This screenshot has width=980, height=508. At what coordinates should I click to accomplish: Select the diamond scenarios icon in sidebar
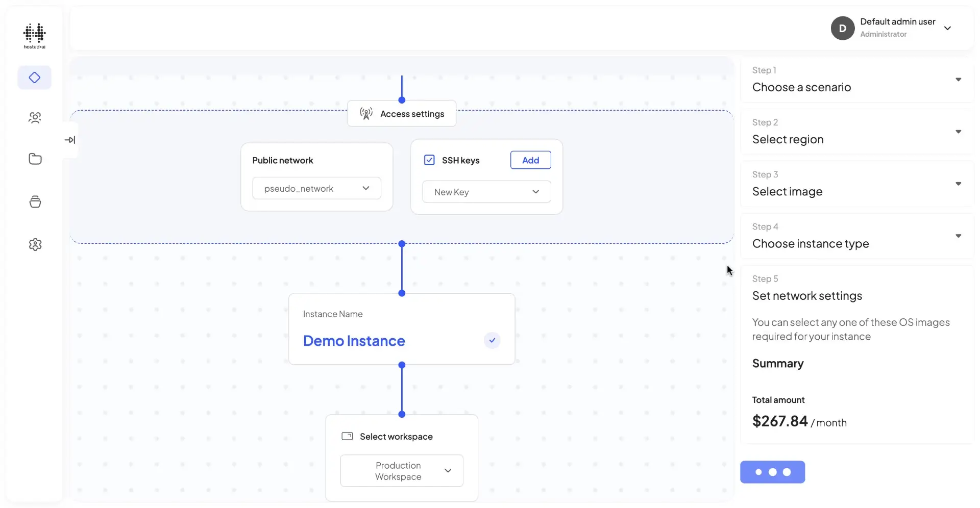point(34,78)
